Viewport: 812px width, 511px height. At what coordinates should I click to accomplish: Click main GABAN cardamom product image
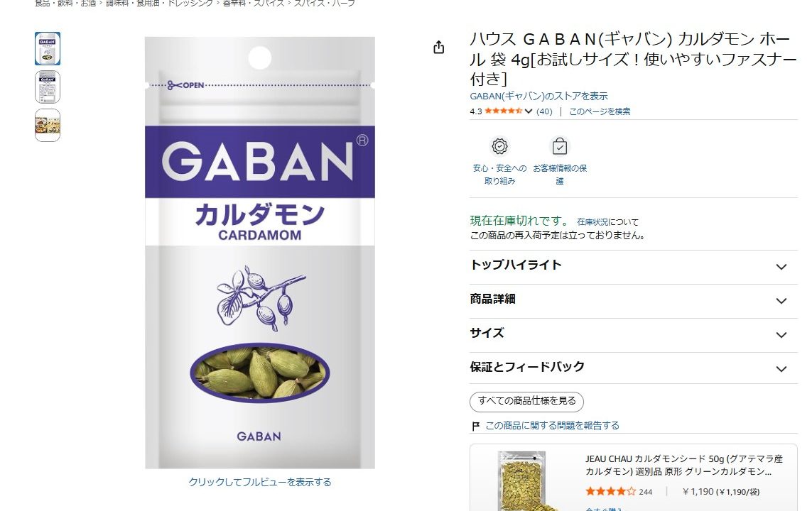coord(260,253)
